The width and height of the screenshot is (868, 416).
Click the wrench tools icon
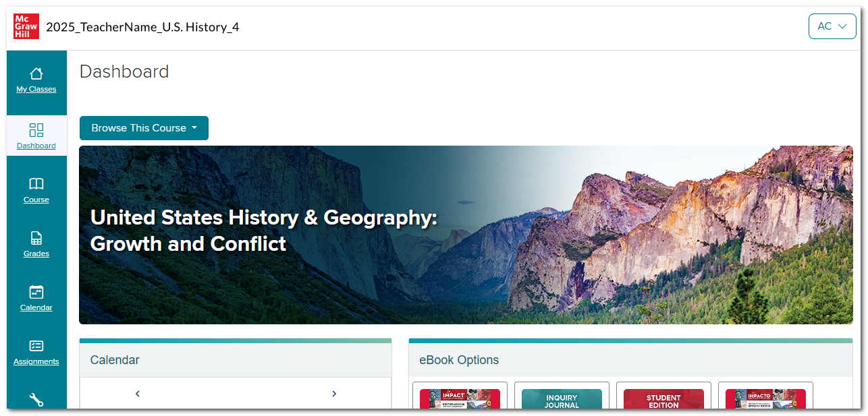[36, 400]
